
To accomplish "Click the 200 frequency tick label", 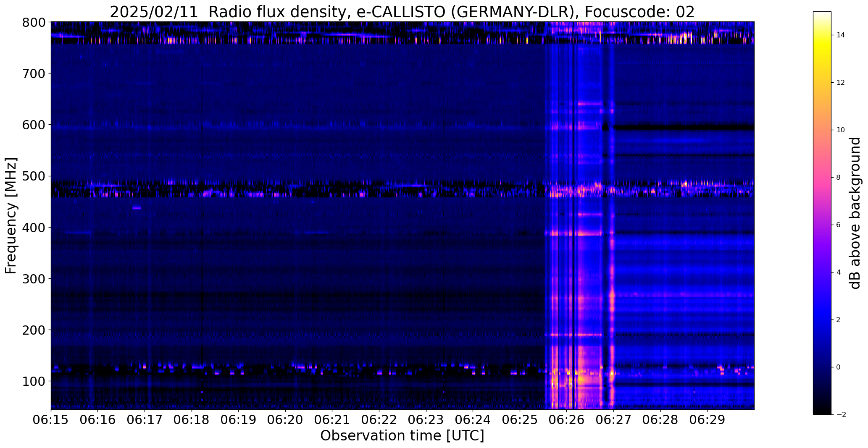I will tap(33, 330).
